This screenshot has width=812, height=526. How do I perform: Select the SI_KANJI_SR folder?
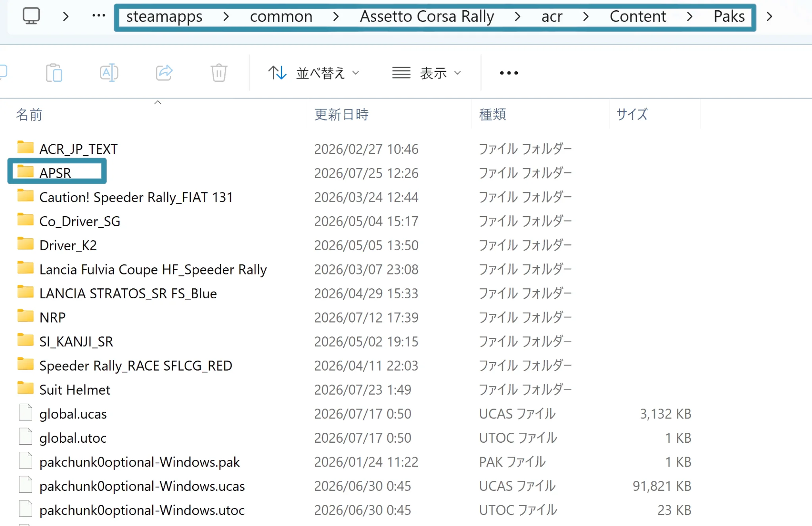coord(76,342)
